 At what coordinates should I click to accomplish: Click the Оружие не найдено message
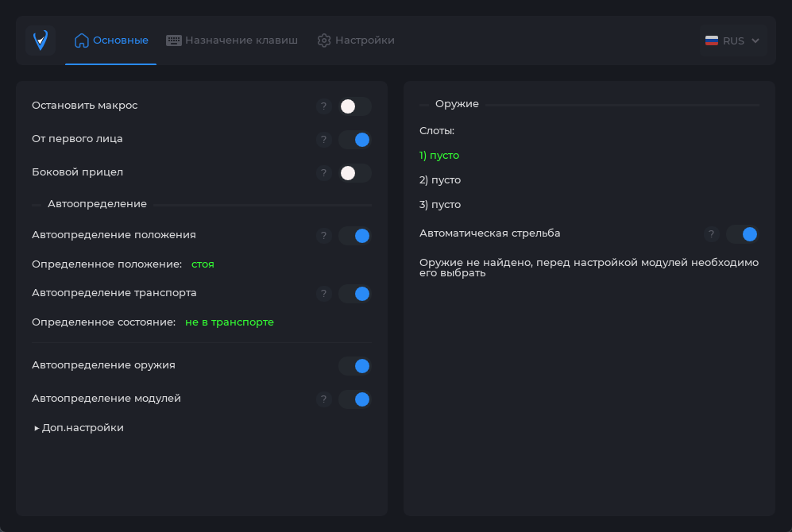(589, 268)
